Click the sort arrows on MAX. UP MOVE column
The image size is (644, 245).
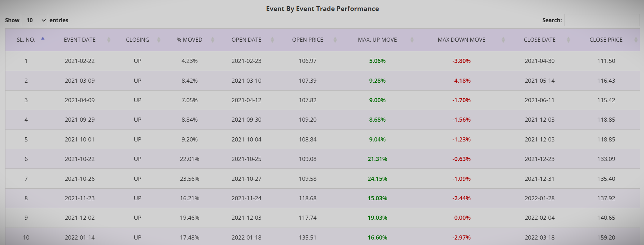pyautogui.click(x=411, y=39)
